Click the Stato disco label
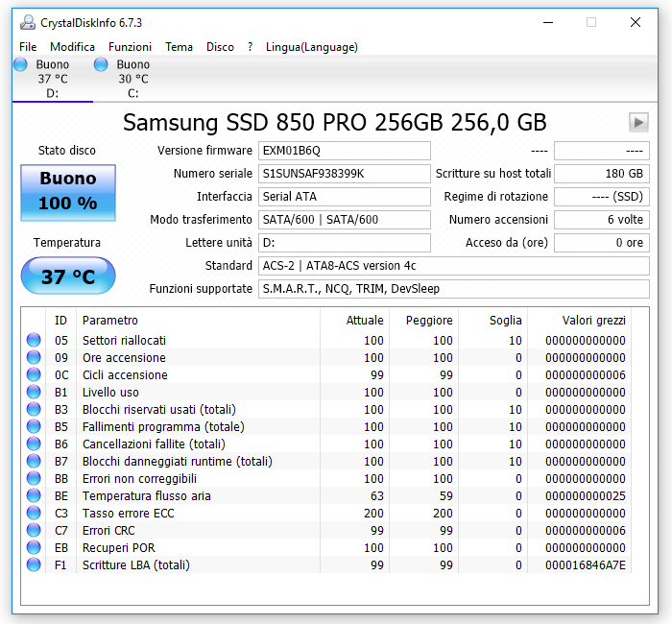This screenshot has height=624, width=672. 67,151
